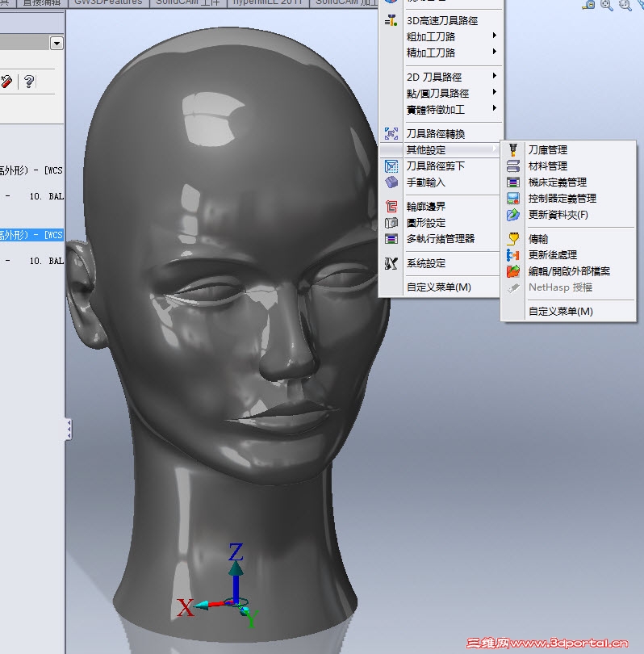
Task: Switch to the GW3DFeatures tab
Action: tap(108, 3)
